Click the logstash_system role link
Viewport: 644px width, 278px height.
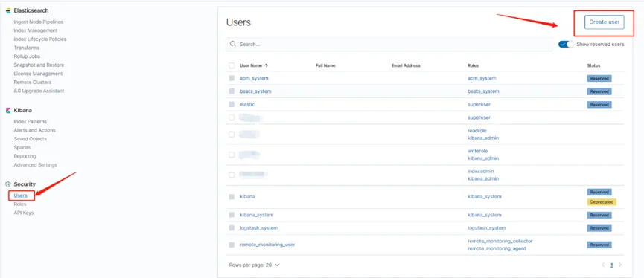486,228
